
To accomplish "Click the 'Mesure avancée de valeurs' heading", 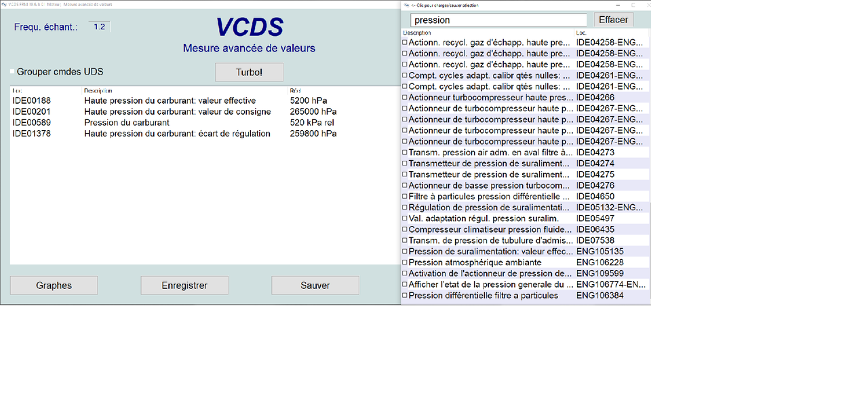I will pos(249,48).
